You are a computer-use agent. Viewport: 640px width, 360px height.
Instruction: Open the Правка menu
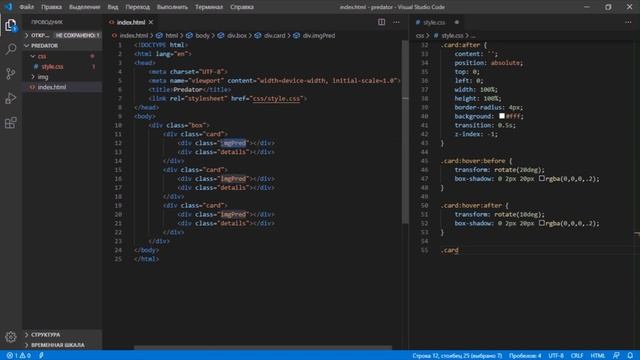point(51,7)
